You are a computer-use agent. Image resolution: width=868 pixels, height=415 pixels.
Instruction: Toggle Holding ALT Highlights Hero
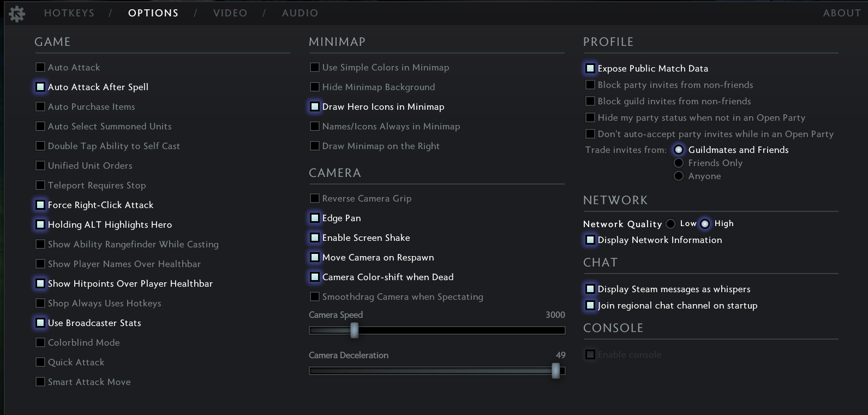point(40,224)
